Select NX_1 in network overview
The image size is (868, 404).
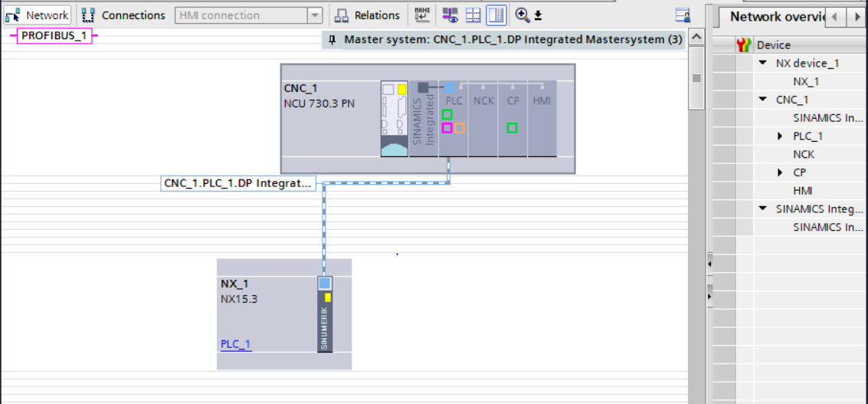point(805,81)
